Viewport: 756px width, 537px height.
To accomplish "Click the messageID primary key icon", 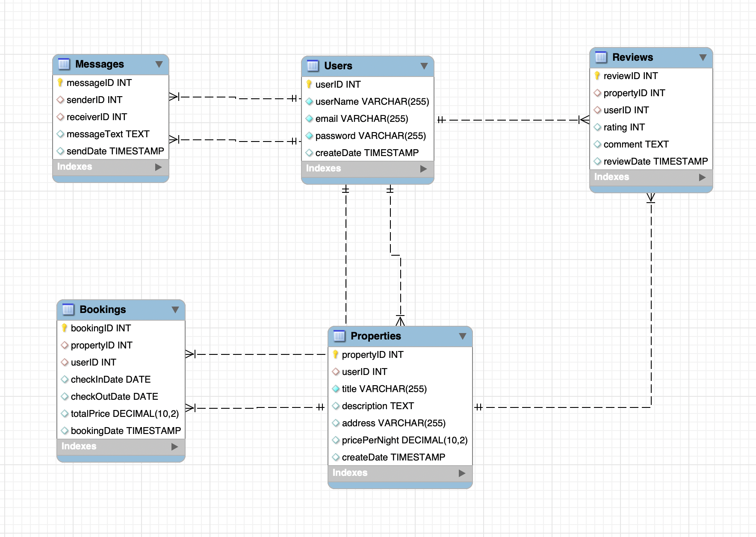I will click(x=60, y=83).
